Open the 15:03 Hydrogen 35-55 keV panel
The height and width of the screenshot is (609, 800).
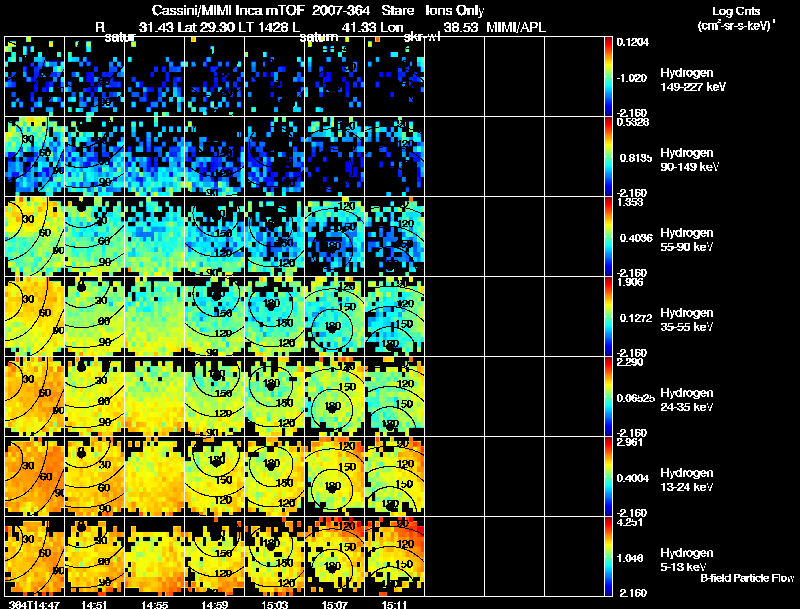coord(274,316)
